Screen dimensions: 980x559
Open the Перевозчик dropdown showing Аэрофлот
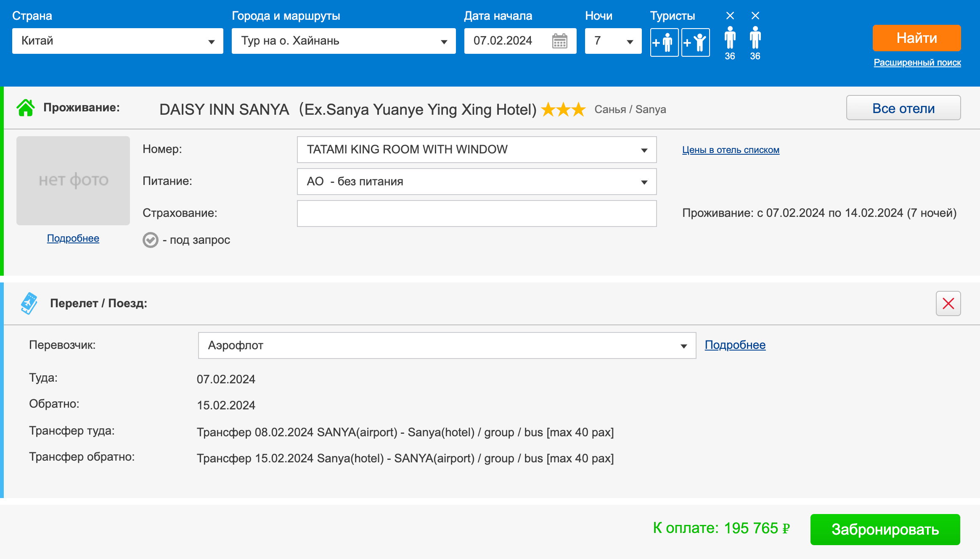tap(447, 345)
